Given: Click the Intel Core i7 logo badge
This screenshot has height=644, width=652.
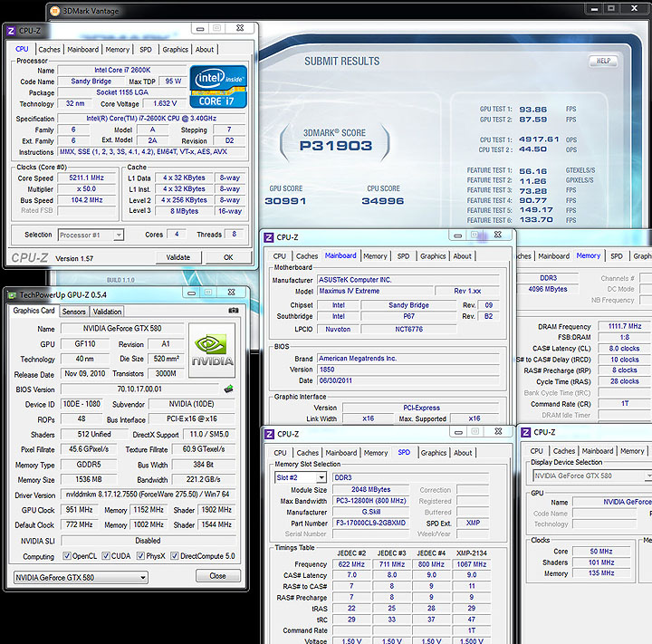Looking at the screenshot, I should point(218,87).
